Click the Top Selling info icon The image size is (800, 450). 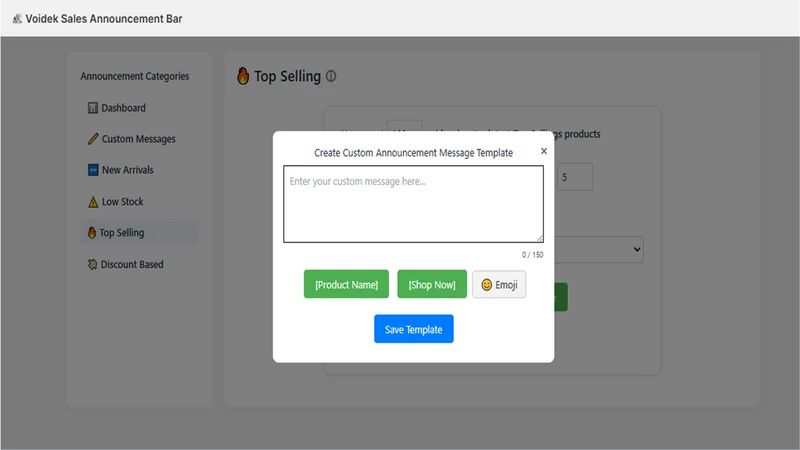(331, 76)
